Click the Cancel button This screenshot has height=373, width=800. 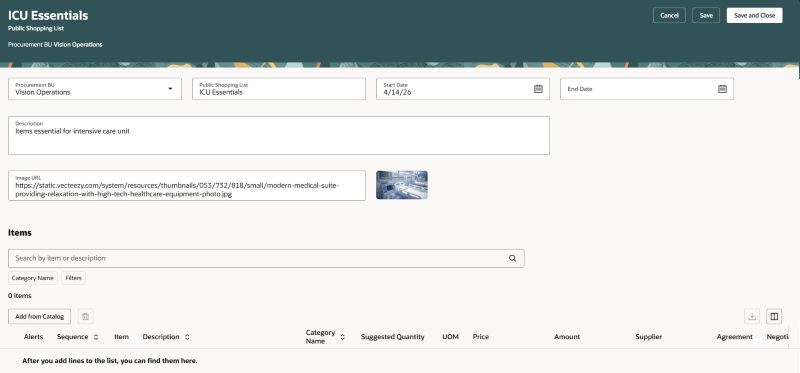(669, 15)
